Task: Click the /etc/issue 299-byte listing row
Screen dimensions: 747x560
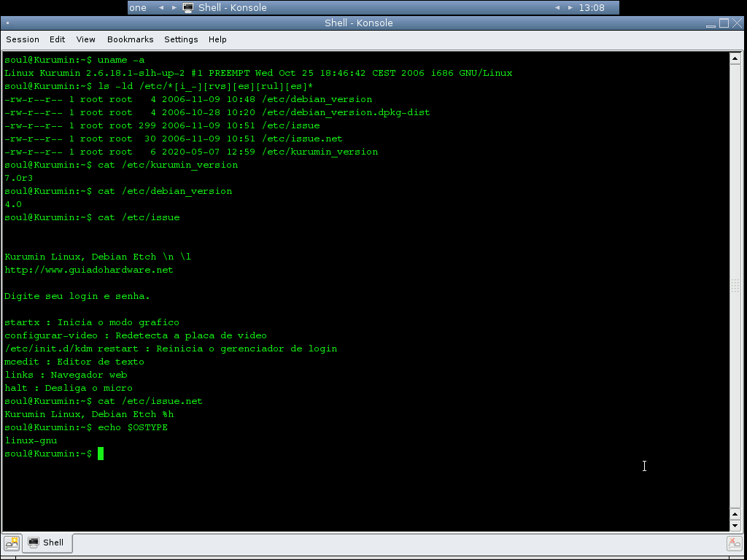Action: click(x=162, y=125)
